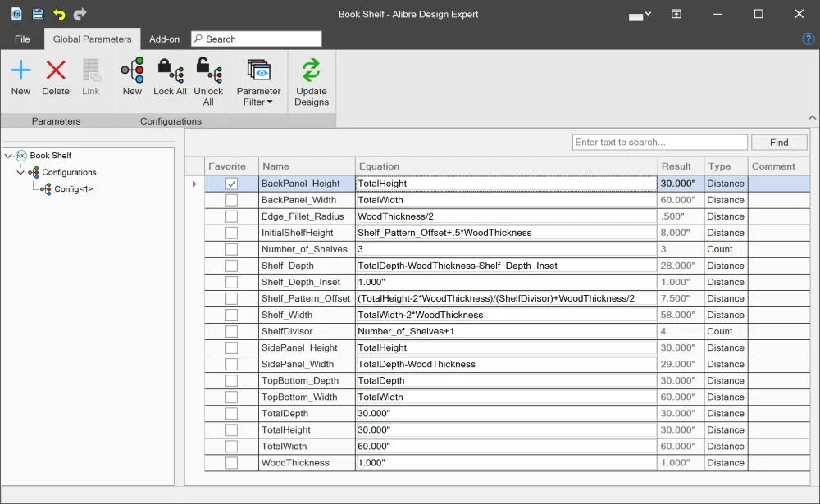Sort by the Name column header

pyautogui.click(x=307, y=166)
